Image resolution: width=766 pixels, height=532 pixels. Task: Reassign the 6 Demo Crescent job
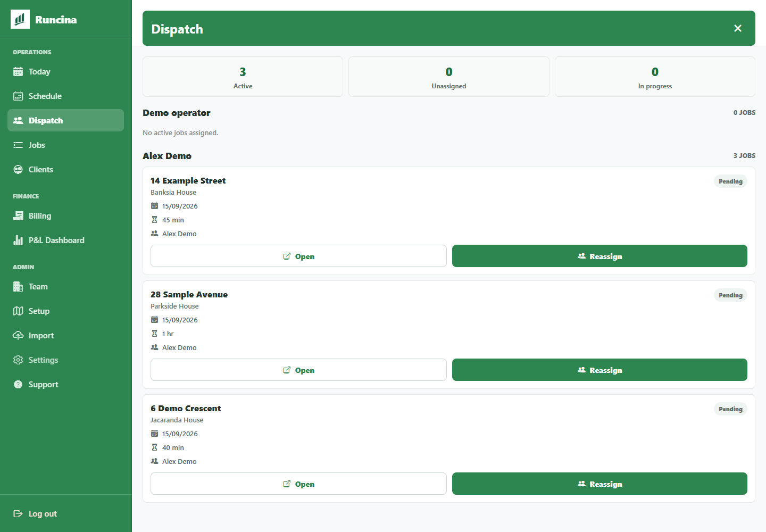coord(600,484)
